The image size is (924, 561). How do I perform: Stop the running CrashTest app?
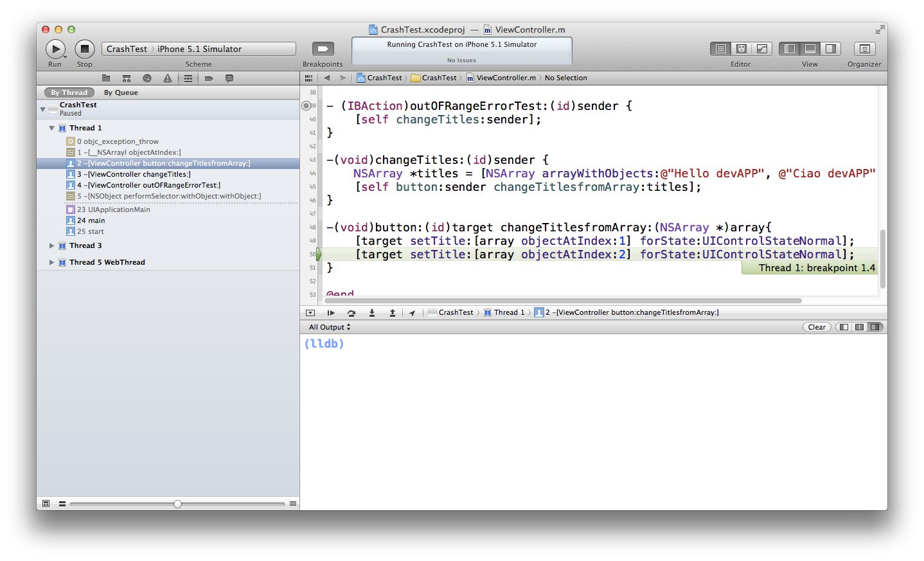(x=85, y=49)
